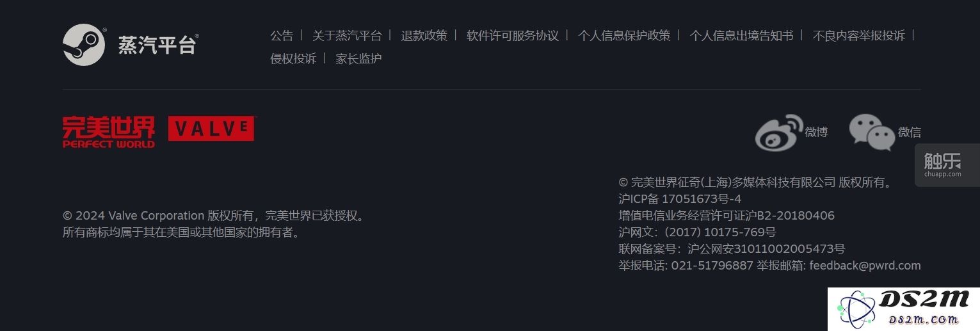View 个人信息保护政策

[624, 36]
